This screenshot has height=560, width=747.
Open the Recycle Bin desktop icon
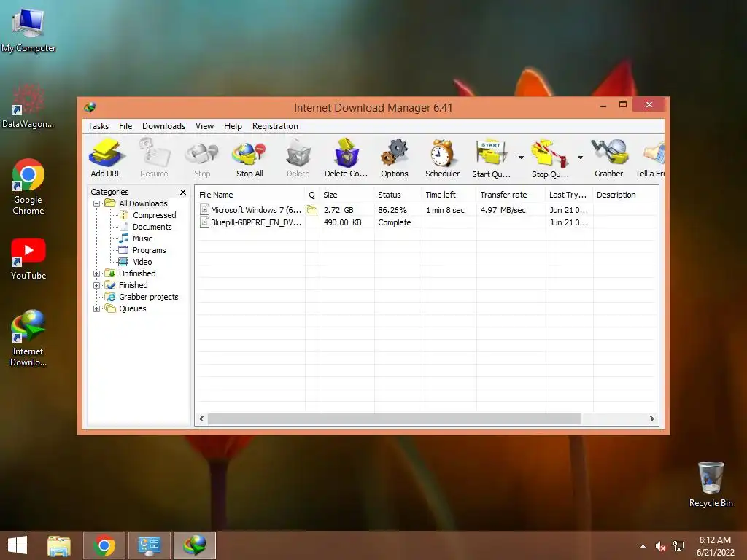pos(711,484)
